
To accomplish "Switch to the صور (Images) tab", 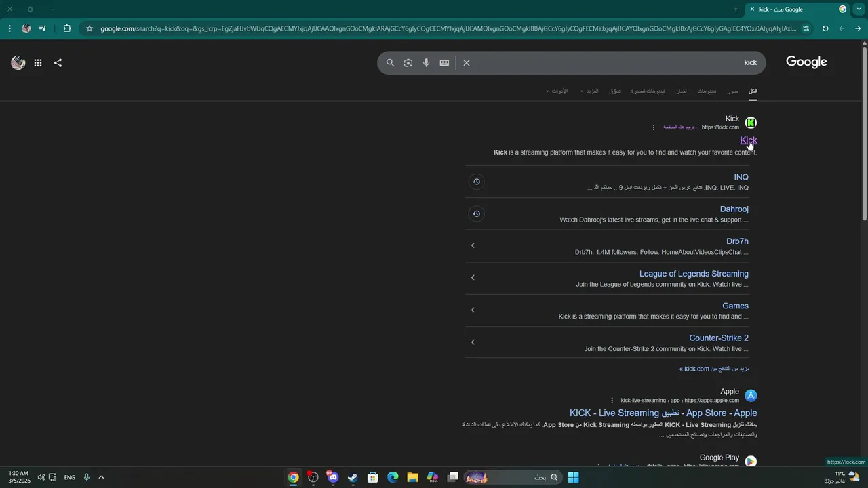I will (x=733, y=91).
